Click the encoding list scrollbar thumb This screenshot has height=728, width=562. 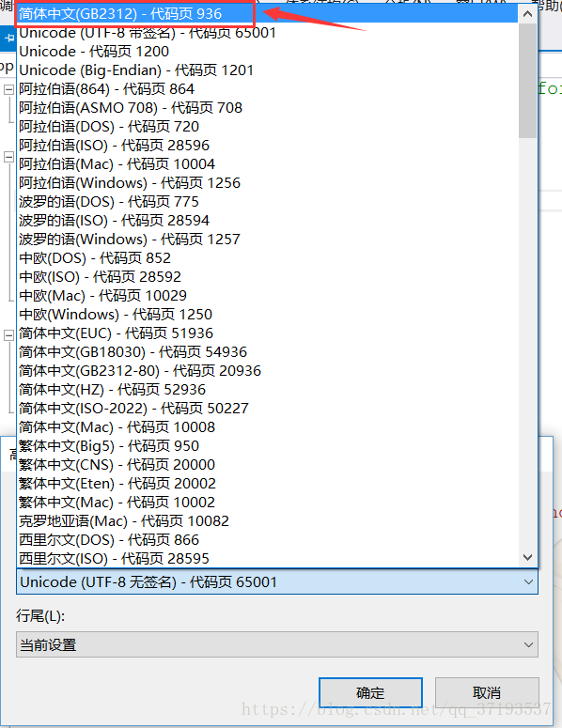(x=527, y=81)
